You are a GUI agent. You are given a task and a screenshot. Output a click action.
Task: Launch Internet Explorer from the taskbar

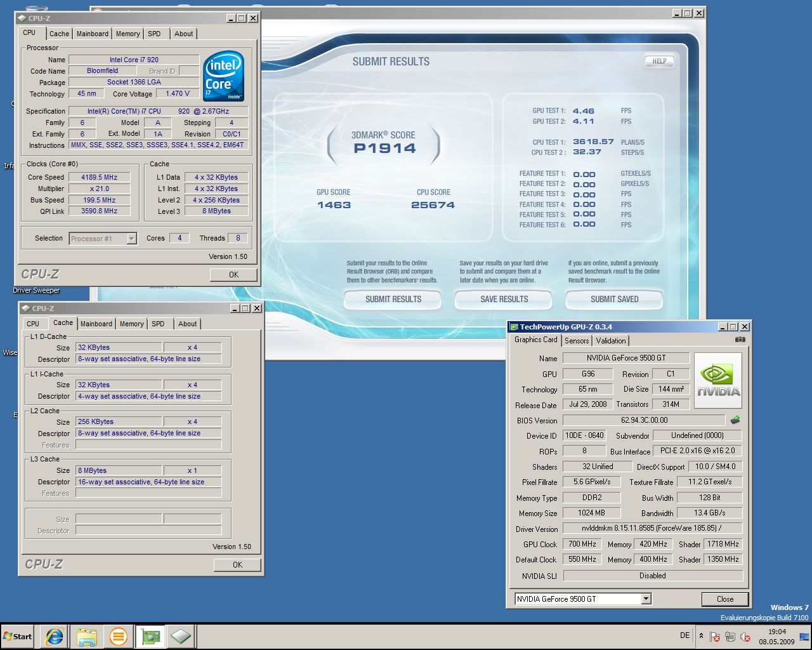click(55, 636)
